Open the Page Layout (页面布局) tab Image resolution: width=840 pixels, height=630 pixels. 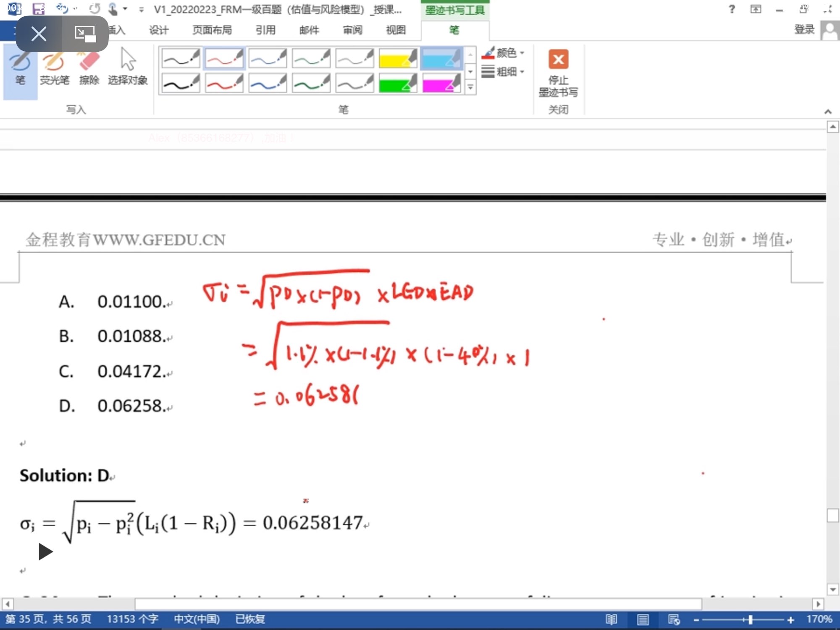click(x=212, y=30)
